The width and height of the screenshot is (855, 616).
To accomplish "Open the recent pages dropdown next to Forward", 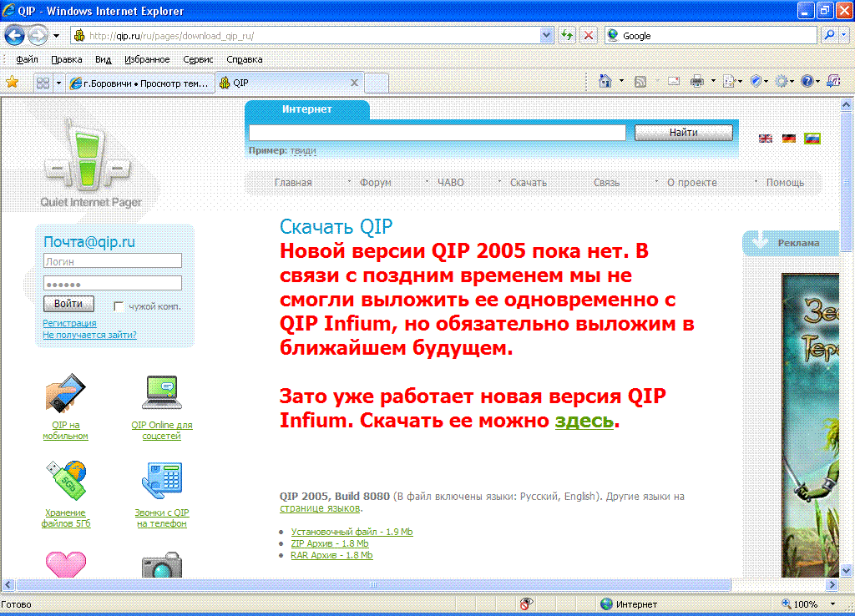I will coord(56,36).
